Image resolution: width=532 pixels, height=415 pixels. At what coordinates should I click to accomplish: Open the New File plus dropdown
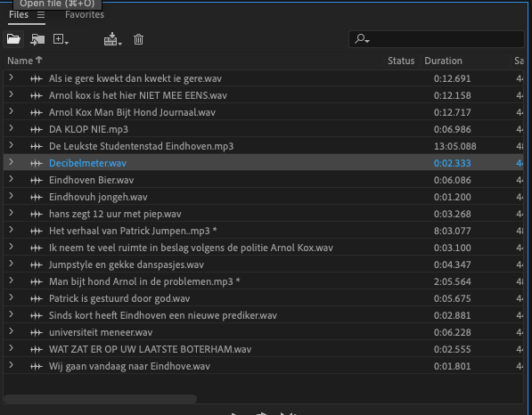pos(61,39)
